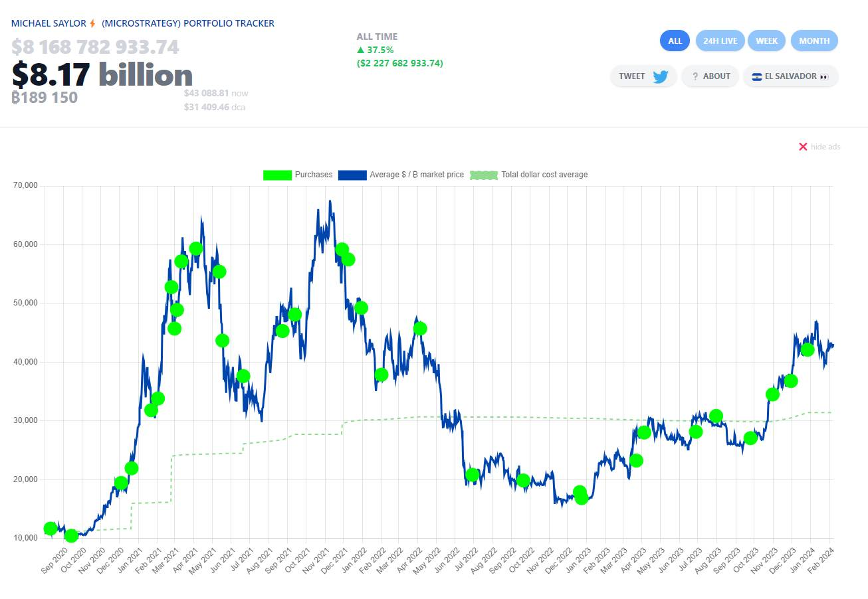The image size is (868, 599).
Task: Click the eyes emoji after EL SALVADOR
Action: [824, 76]
